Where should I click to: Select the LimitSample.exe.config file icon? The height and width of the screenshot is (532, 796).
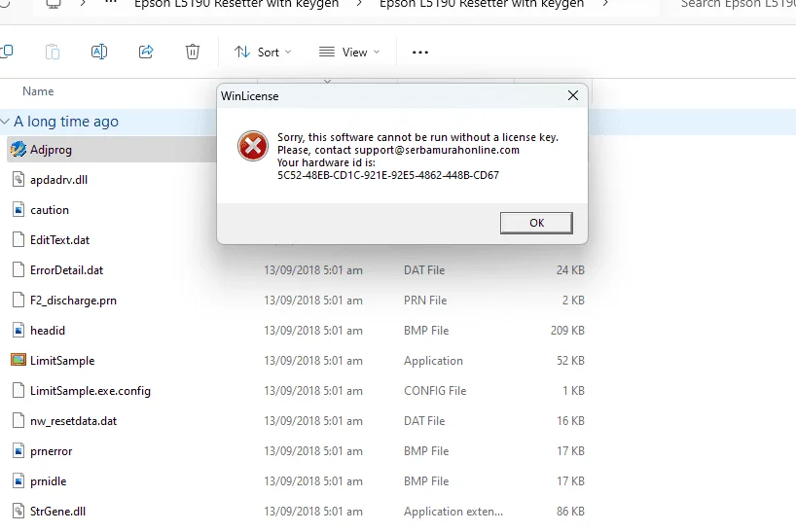[18, 391]
